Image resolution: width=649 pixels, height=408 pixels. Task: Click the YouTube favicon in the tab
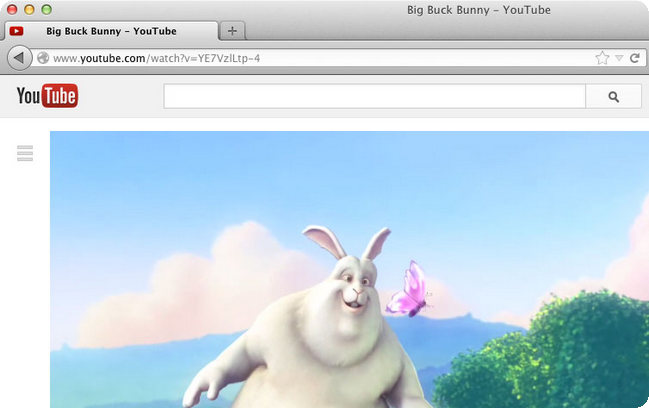pyautogui.click(x=17, y=31)
